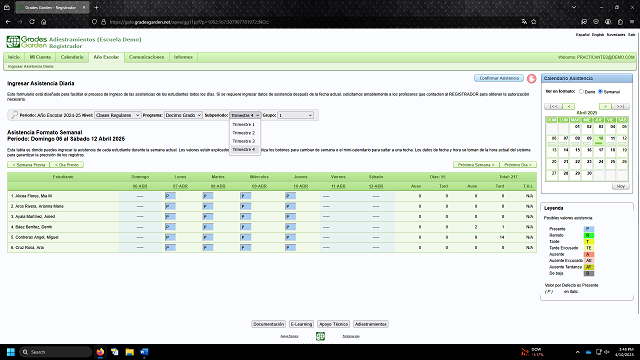Open the Grupo dropdown
This screenshot has width=640, height=360.
(296, 115)
